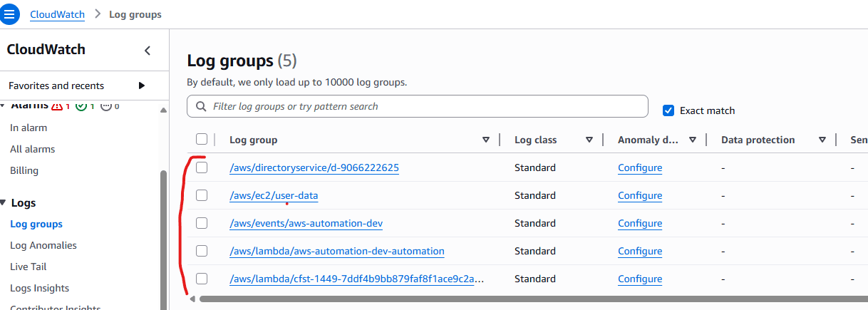The image size is (868, 310).
Task: Open Log Anomalies in sidebar
Action: click(43, 245)
